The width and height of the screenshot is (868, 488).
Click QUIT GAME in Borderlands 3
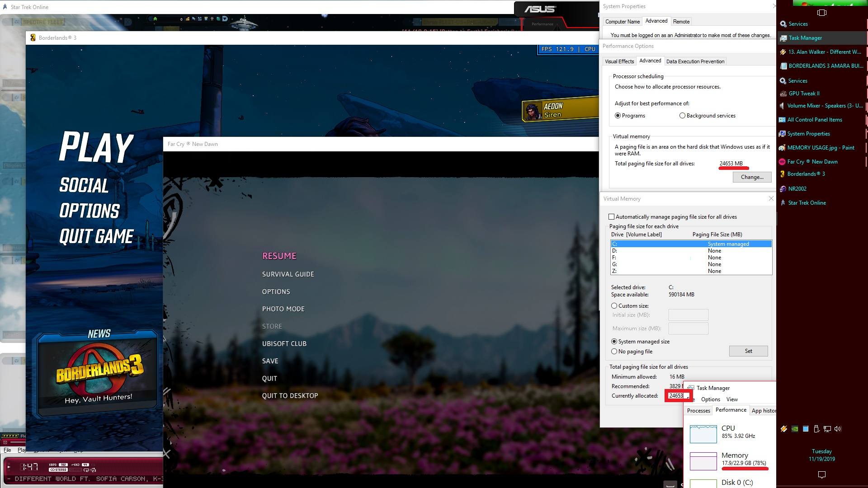(96, 236)
